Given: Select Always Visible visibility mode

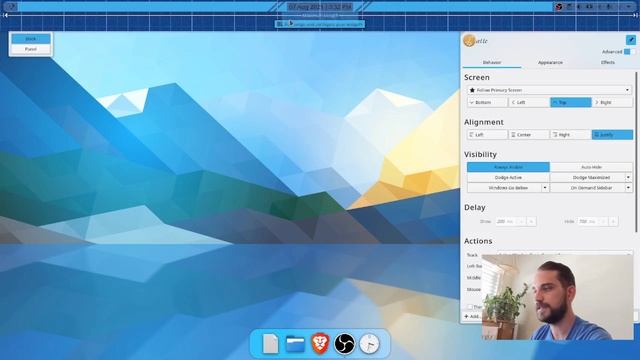Looking at the screenshot, I should (x=508, y=167).
